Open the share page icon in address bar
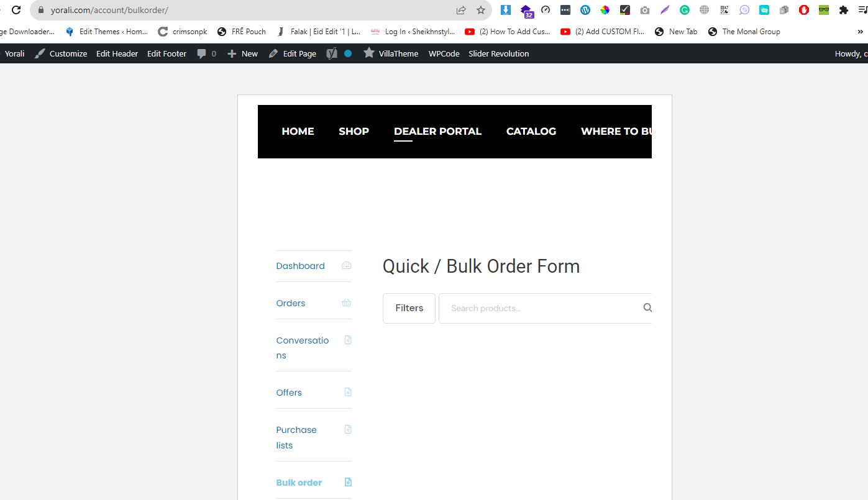The width and height of the screenshot is (868, 500). [x=461, y=10]
